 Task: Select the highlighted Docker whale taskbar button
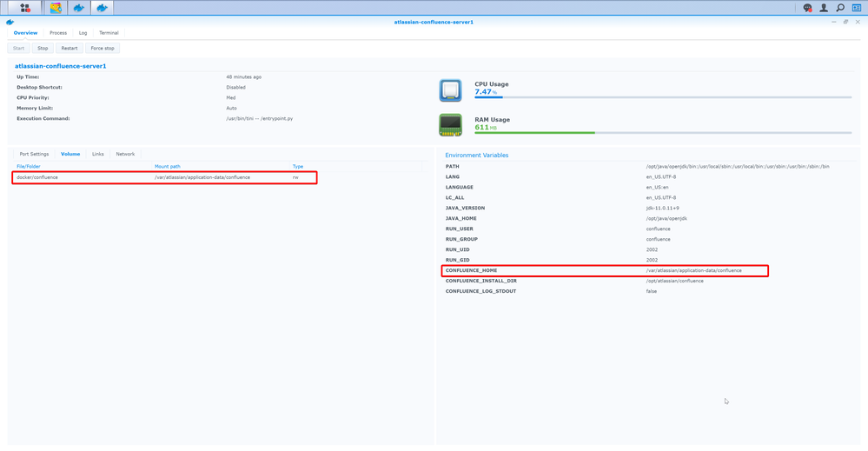102,8
